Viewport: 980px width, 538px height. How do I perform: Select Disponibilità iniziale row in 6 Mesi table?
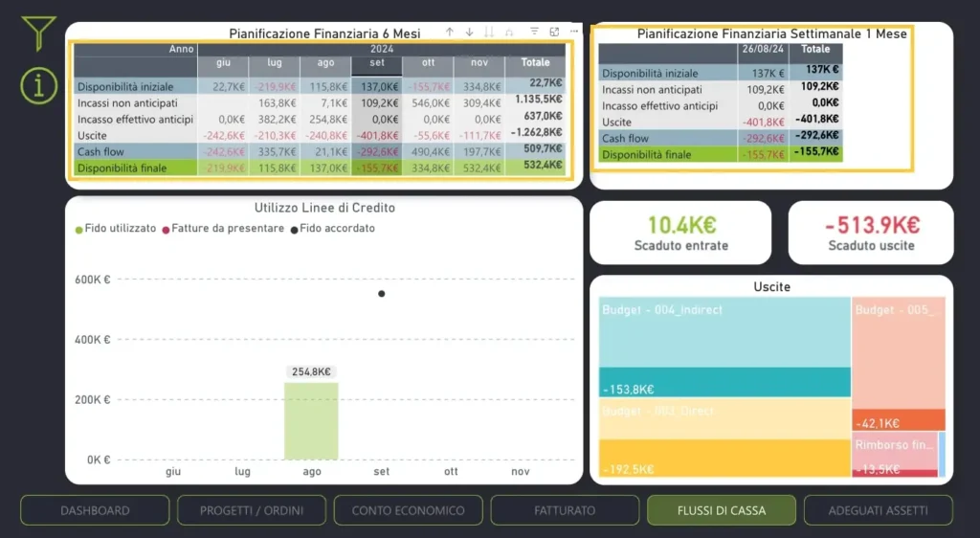click(320, 86)
